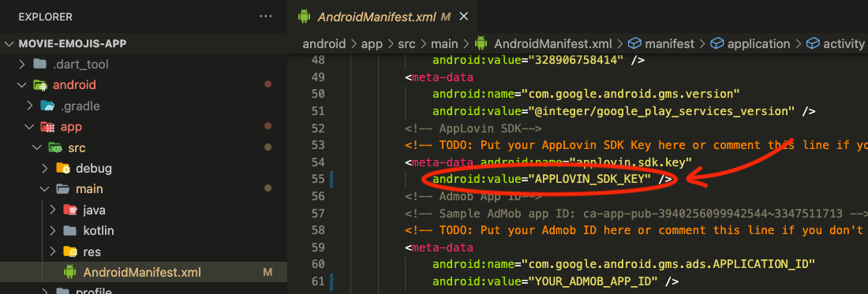Click the .gradle folder icon

(47, 106)
